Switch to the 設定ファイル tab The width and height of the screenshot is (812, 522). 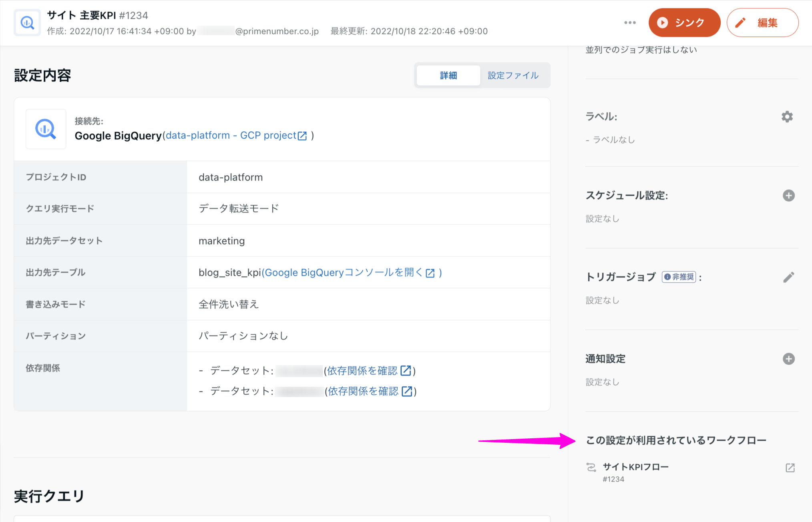513,75
